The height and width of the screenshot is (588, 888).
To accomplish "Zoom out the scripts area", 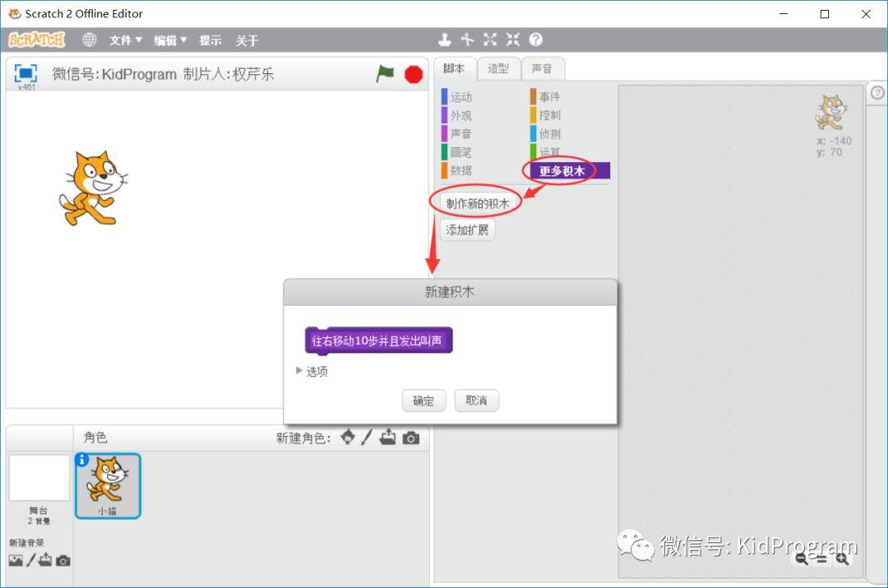I will [x=802, y=558].
